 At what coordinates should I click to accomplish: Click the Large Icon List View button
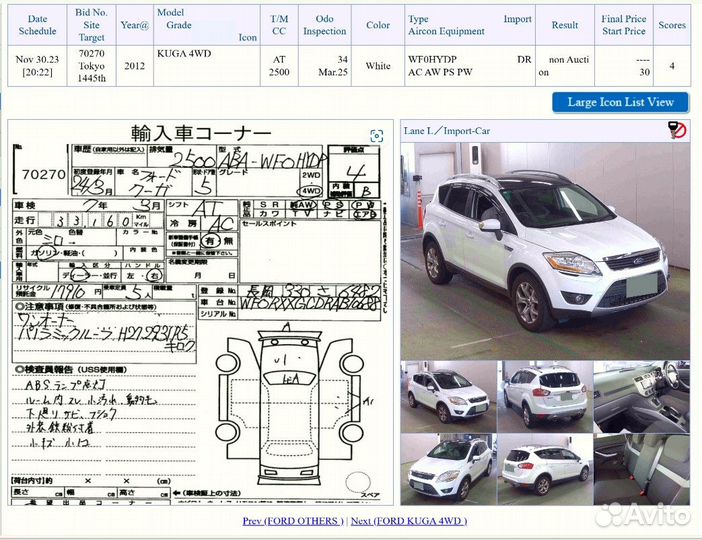click(x=620, y=102)
